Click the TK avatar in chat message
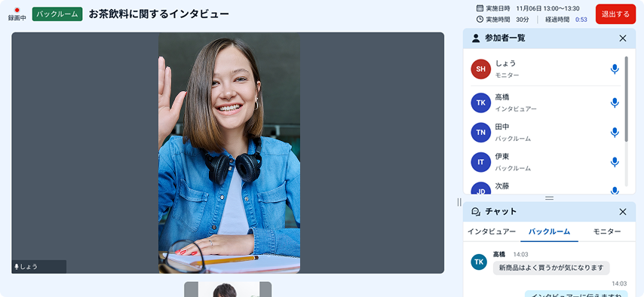Screen dimensions: 644x297 pyautogui.click(x=479, y=262)
